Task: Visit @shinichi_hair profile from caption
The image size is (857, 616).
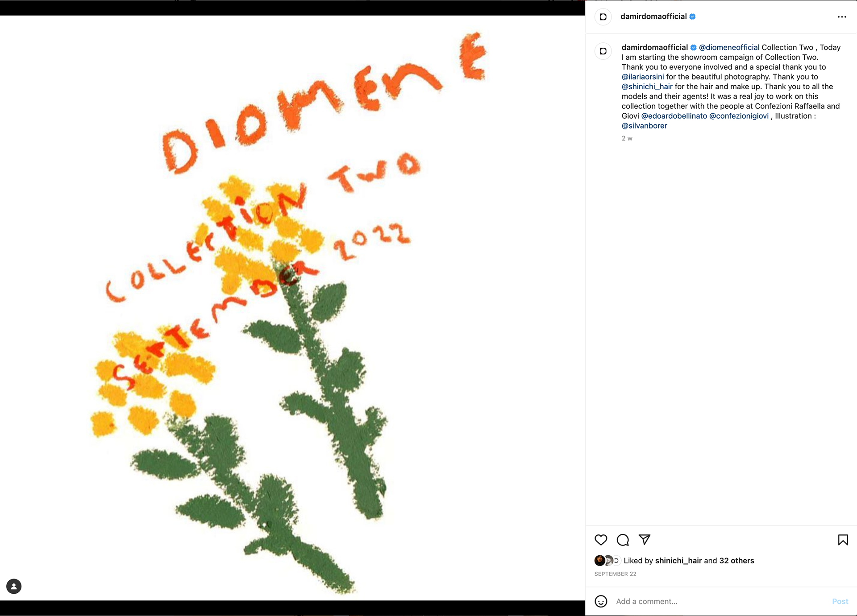Action: pos(647,87)
